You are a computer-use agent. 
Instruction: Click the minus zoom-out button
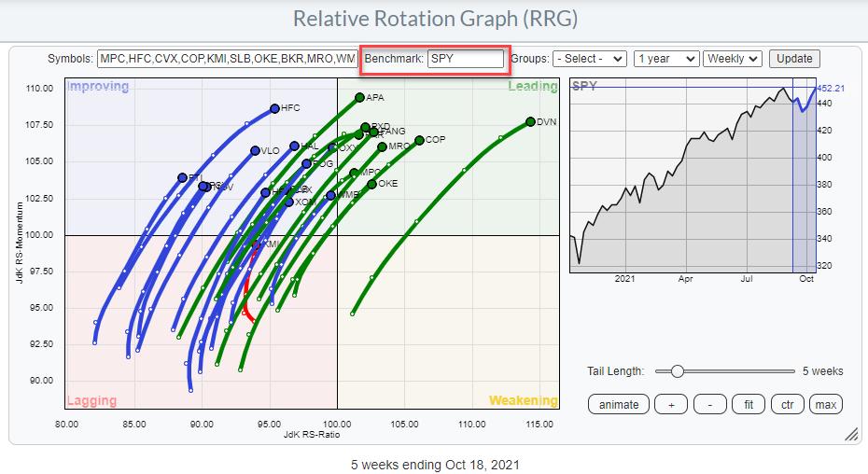(x=709, y=404)
